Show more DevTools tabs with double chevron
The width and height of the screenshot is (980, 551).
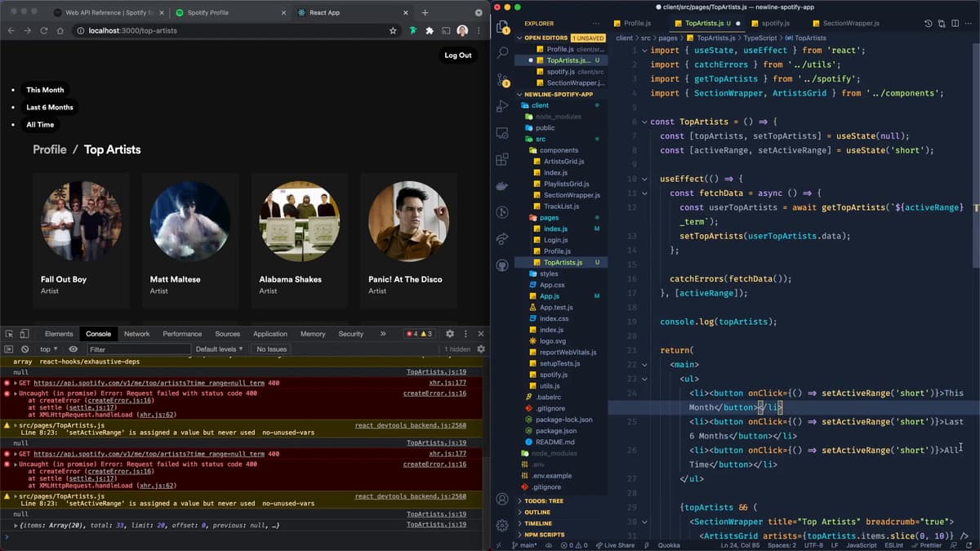(x=383, y=334)
